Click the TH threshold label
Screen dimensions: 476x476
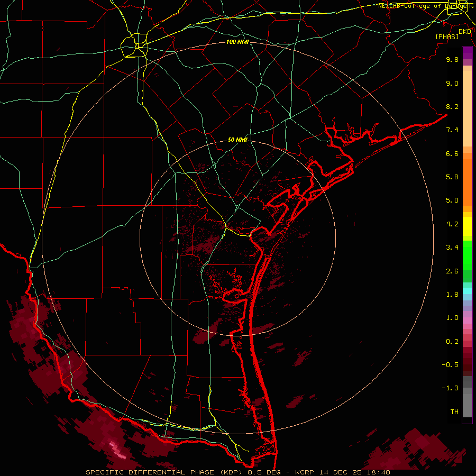click(454, 412)
